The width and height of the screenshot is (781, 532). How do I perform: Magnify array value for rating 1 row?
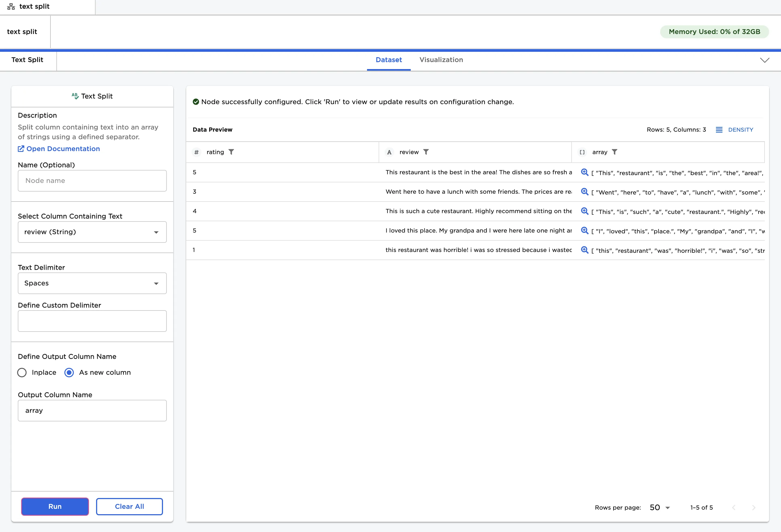pos(585,250)
